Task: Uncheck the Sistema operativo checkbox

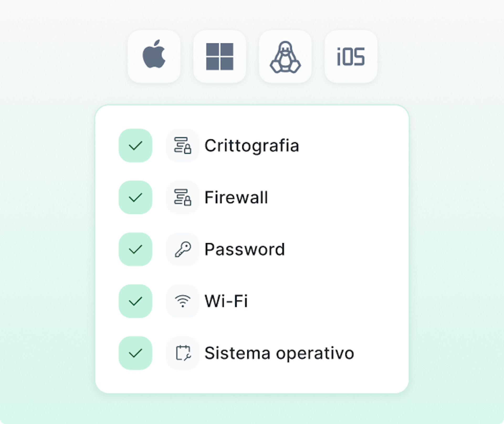Action: (135, 353)
